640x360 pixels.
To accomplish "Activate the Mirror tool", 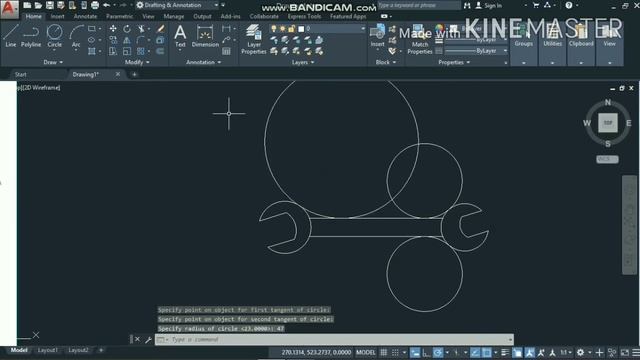I will point(127,40).
